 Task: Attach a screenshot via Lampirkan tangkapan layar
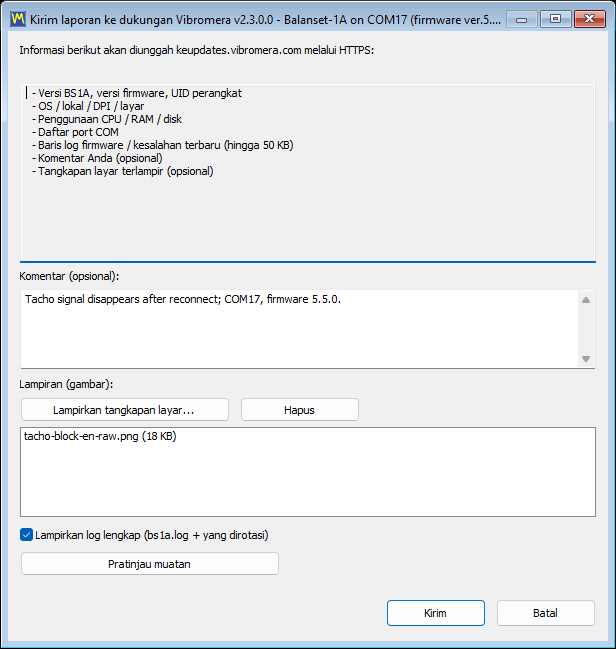(125, 410)
